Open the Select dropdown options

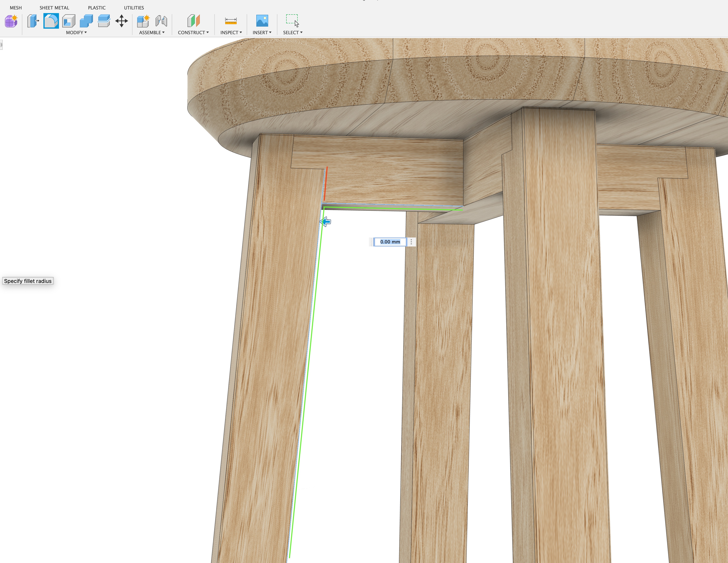coord(292,32)
